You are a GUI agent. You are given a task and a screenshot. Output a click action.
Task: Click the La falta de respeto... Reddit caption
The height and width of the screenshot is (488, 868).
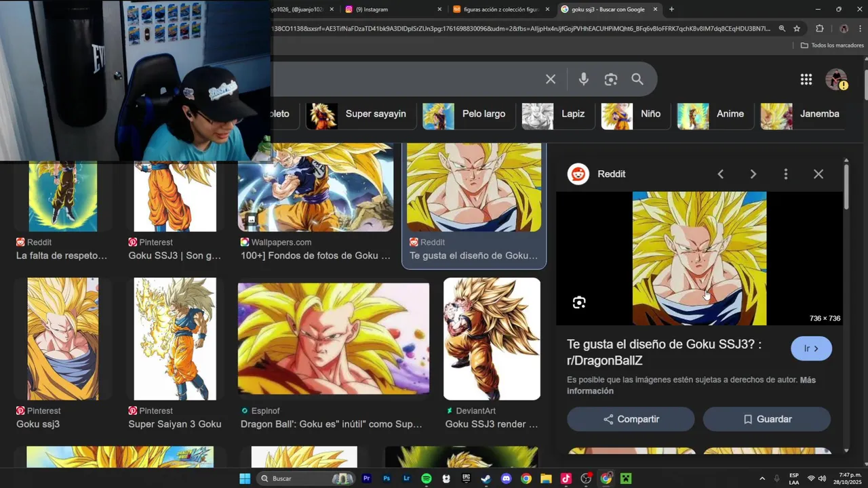pyautogui.click(x=62, y=256)
